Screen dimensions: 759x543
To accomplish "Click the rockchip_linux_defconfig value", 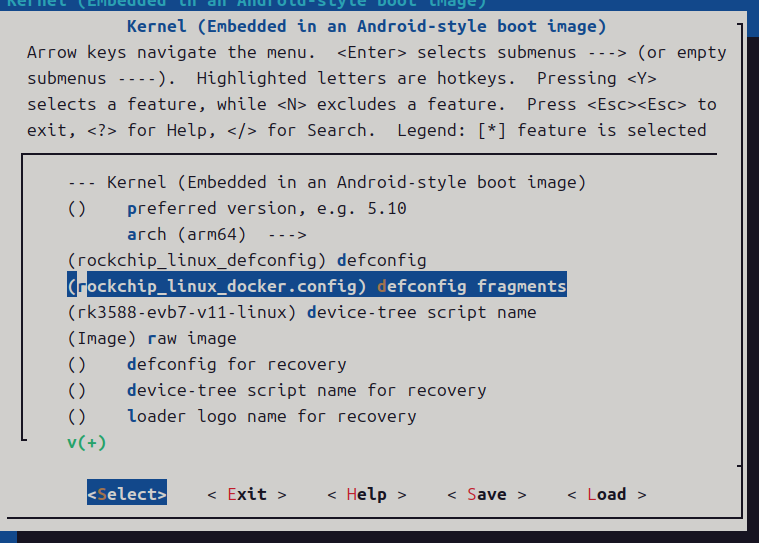I will click(x=197, y=260).
